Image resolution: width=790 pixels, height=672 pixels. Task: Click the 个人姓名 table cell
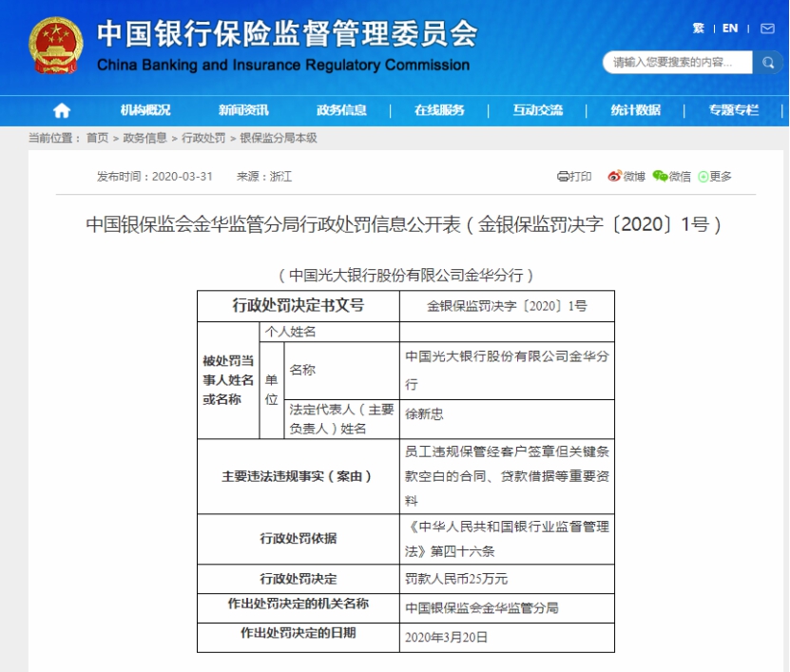330,332
